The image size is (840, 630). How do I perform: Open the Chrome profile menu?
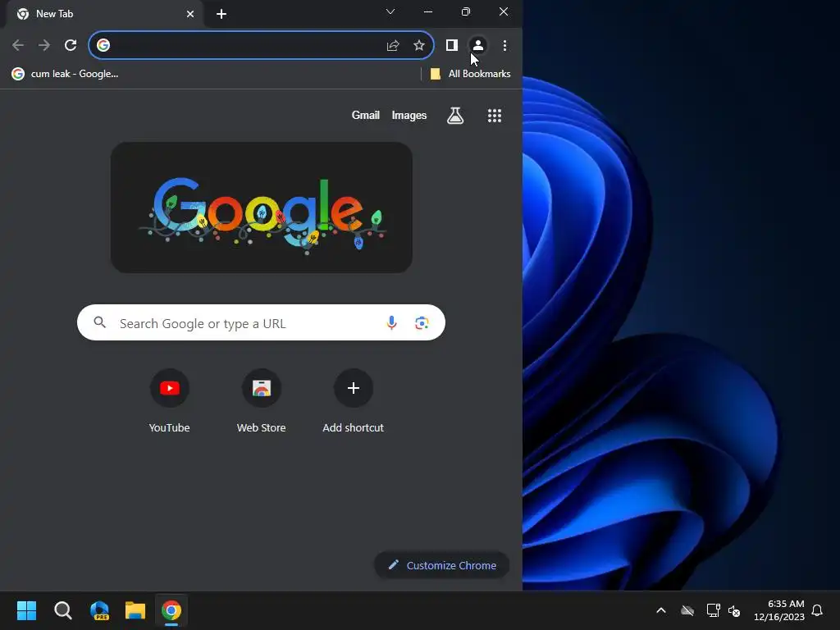pos(478,46)
